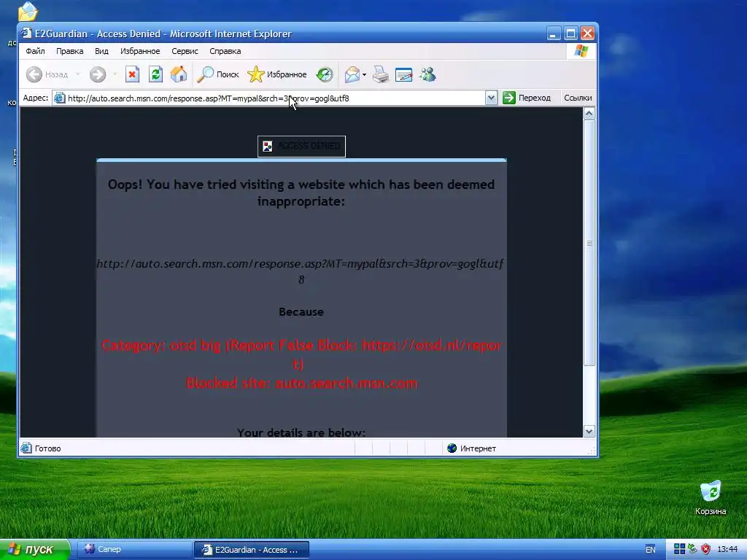
Task: Click taskbar clock showing 13:44
Action: point(727,549)
